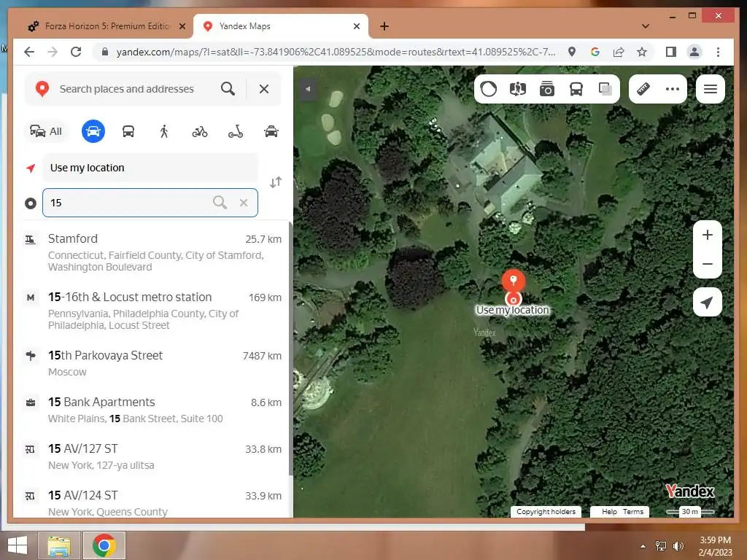Viewport: 747px width, 560px height.
Task: Open the tab search dropdown chevron
Action: (x=645, y=26)
